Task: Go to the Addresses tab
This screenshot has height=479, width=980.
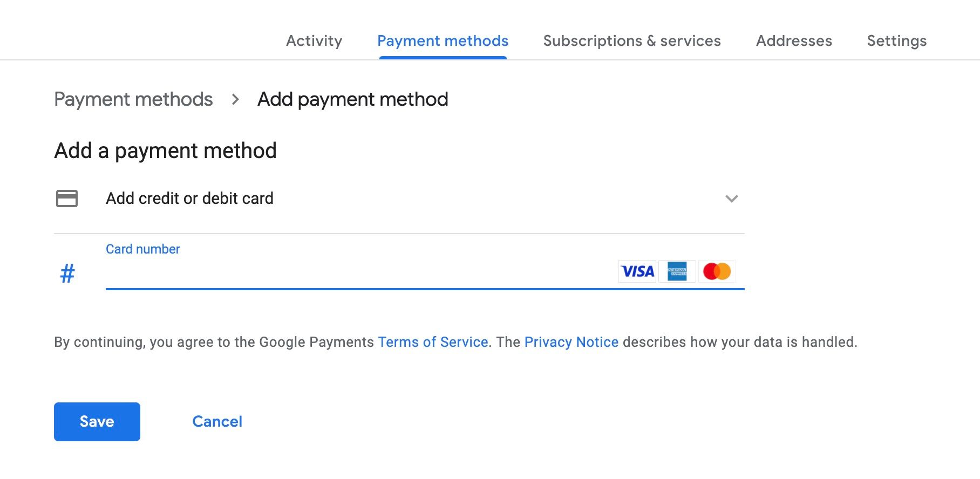Action: (x=794, y=41)
